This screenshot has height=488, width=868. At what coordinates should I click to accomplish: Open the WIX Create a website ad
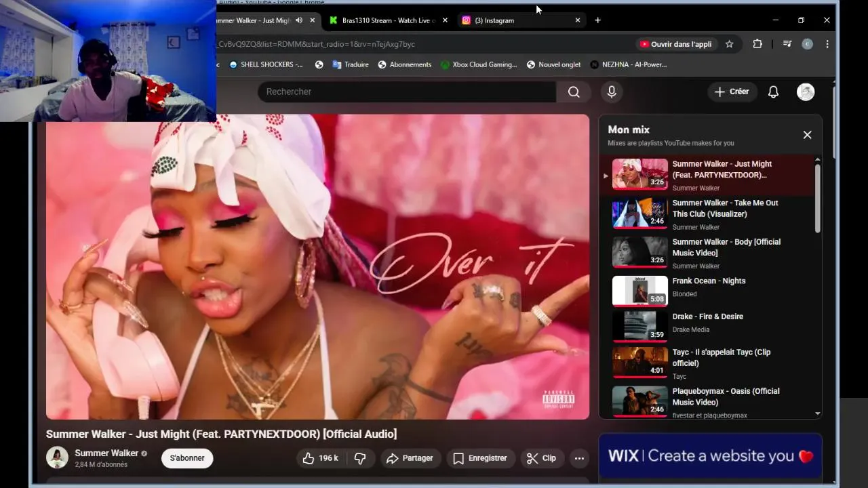[x=710, y=456]
